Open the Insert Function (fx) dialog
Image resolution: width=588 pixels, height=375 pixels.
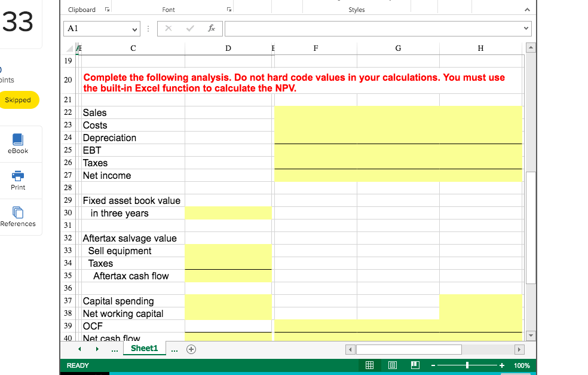pyautogui.click(x=211, y=28)
